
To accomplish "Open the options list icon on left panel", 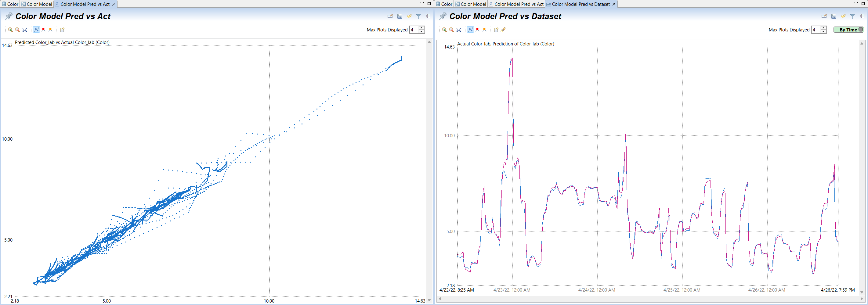I will coord(428,16).
